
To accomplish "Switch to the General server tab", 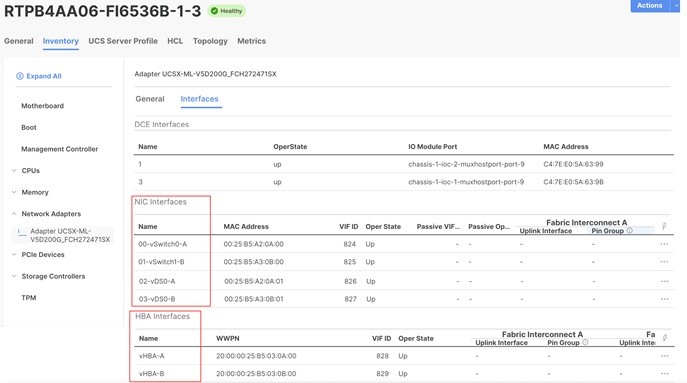I will 19,41.
